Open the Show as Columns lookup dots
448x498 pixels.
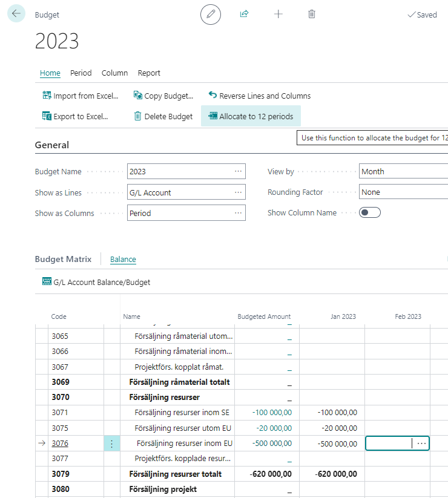pos(239,213)
